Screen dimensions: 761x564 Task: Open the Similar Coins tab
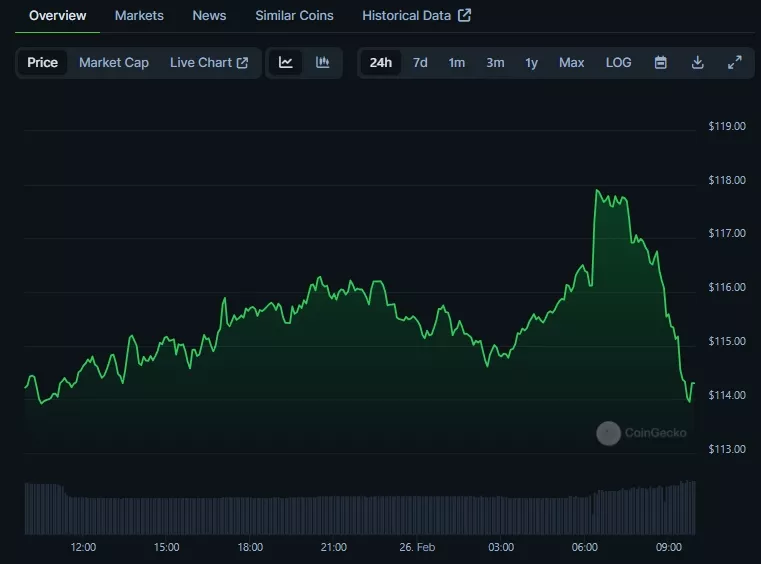pos(294,15)
